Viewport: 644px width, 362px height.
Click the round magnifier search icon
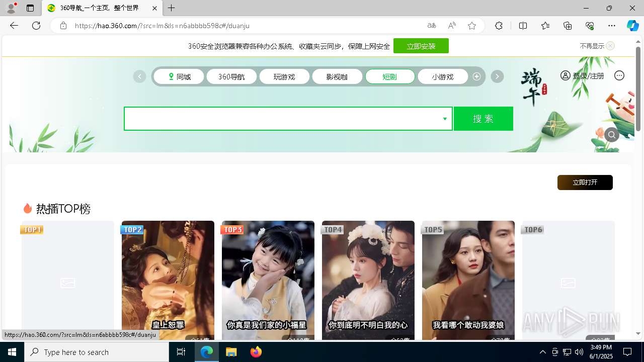612,135
